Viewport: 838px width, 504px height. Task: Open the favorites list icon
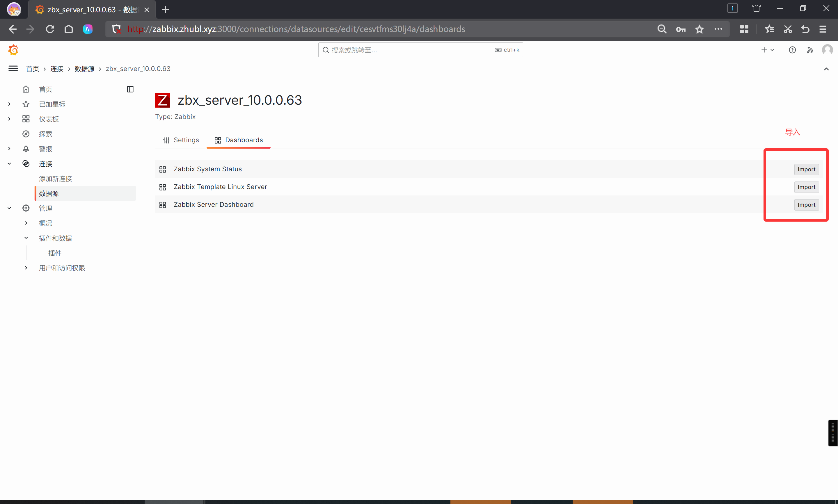[x=769, y=29]
